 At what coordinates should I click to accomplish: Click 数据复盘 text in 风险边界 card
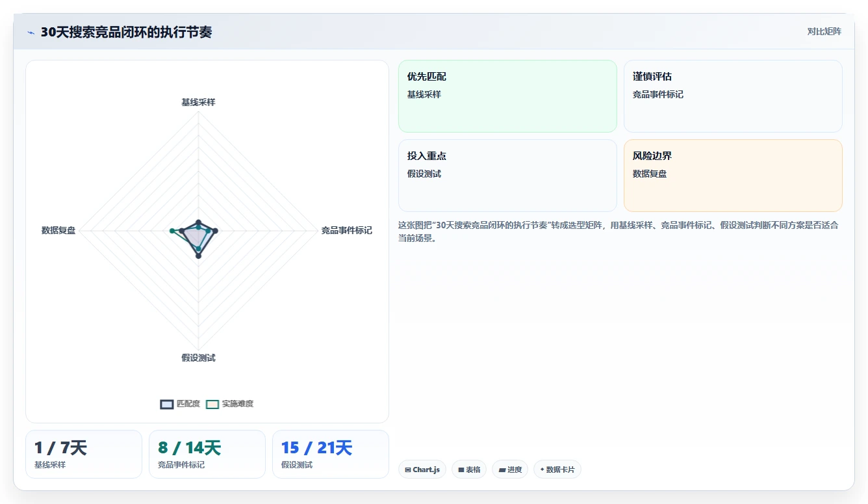[650, 174]
